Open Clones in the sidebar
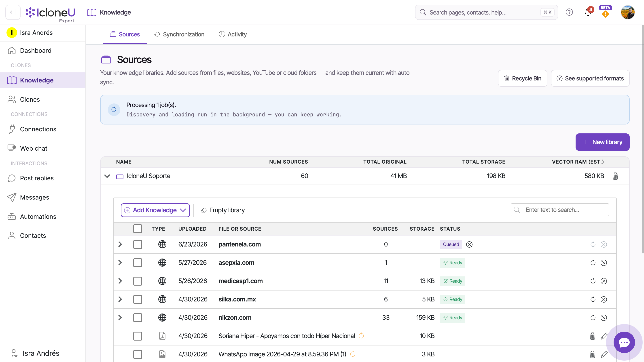 pyautogui.click(x=43, y=99)
